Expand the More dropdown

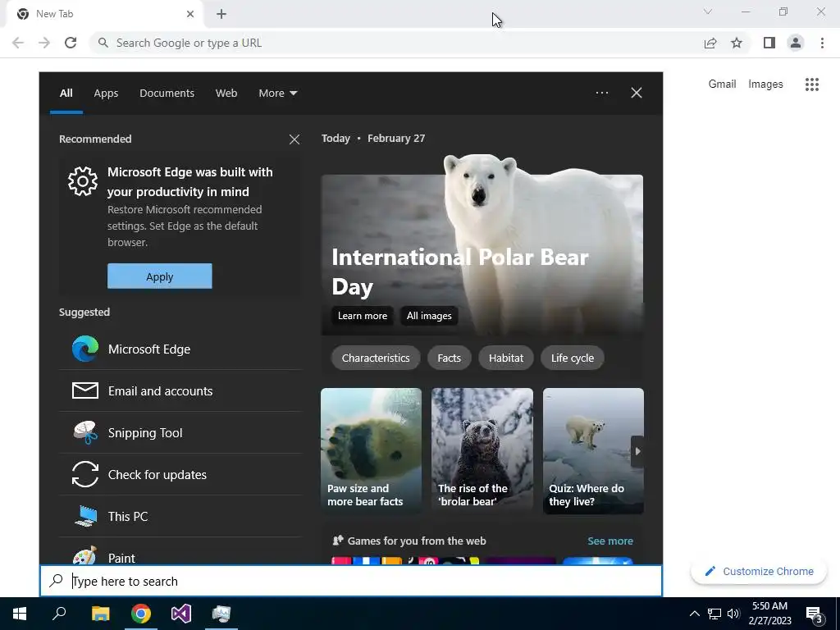[x=277, y=94]
